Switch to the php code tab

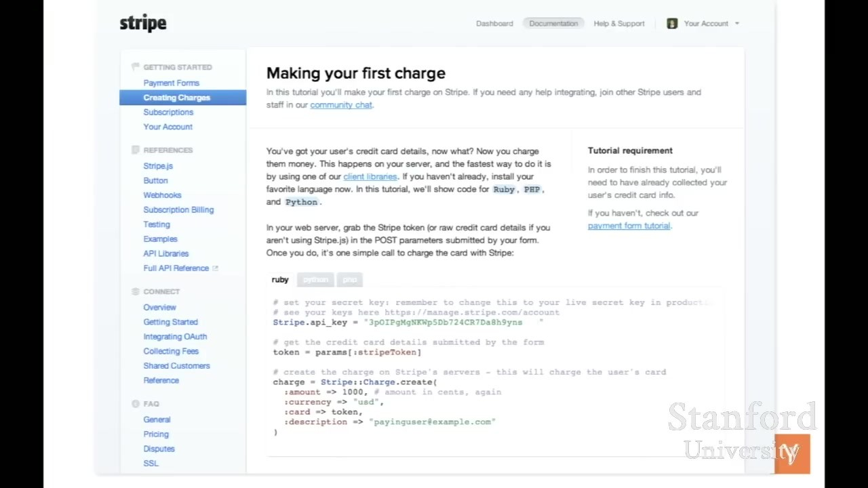pyautogui.click(x=349, y=279)
